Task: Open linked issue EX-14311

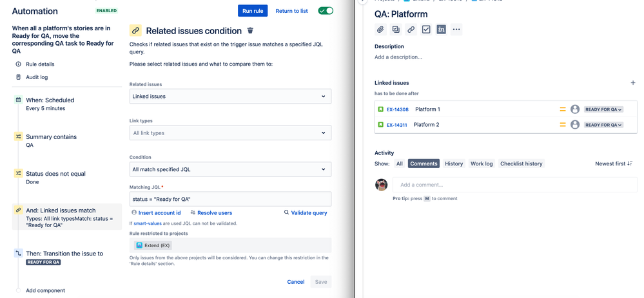Action: (x=396, y=125)
